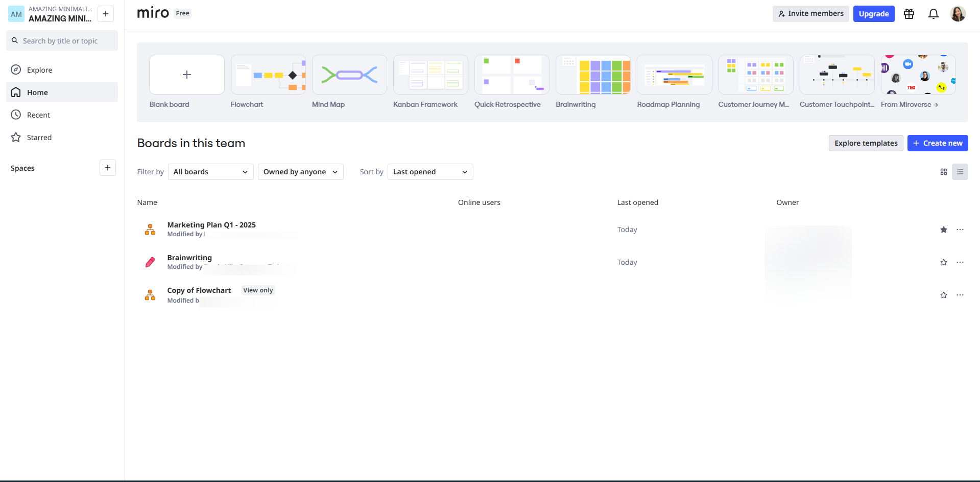Add a new team with plus icon
The image size is (980, 482).
point(106,14)
